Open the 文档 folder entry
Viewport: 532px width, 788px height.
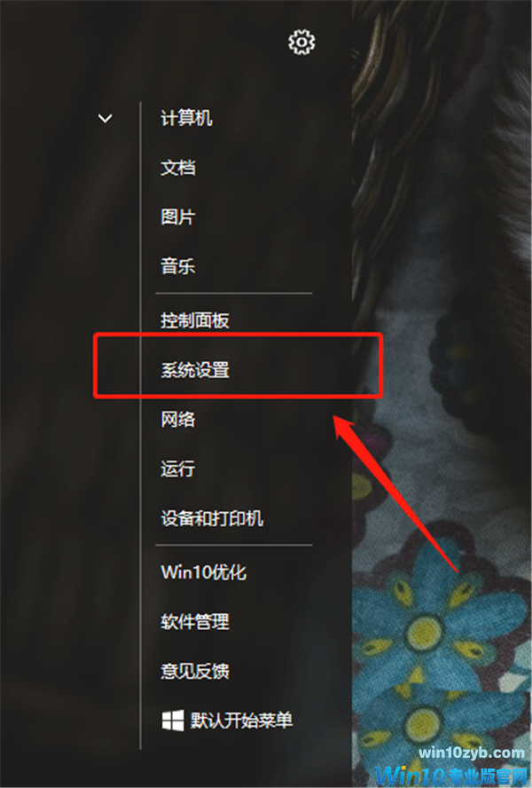(178, 168)
